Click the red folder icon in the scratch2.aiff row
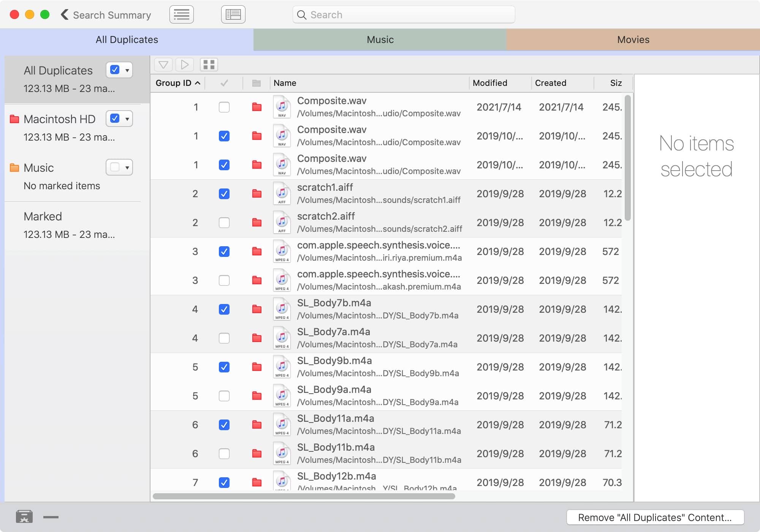This screenshot has height=532, width=760. point(257,223)
